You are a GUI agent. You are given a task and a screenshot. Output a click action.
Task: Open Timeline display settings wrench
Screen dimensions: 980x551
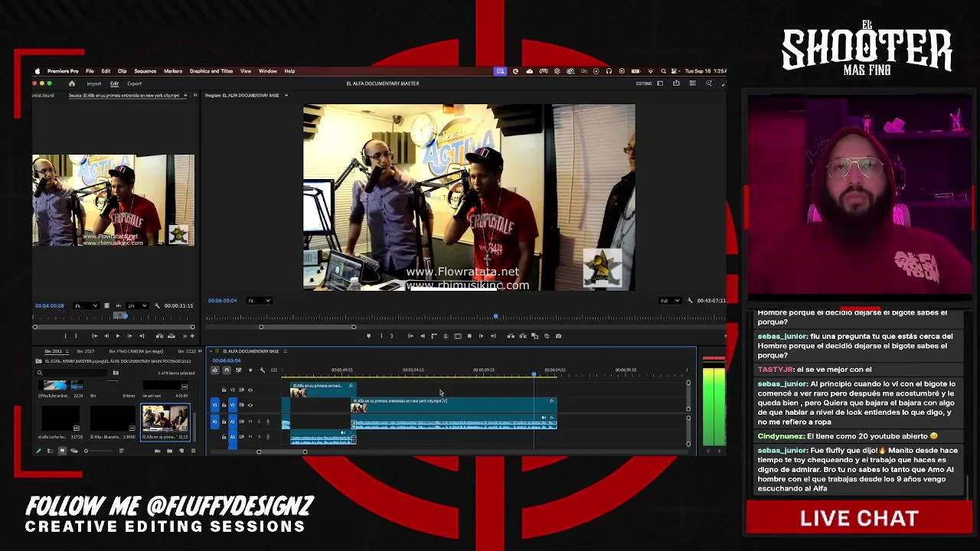pyautogui.click(x=262, y=370)
